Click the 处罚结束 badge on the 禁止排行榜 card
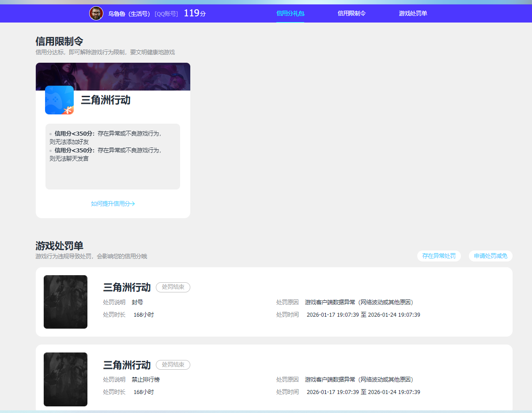 coord(173,364)
